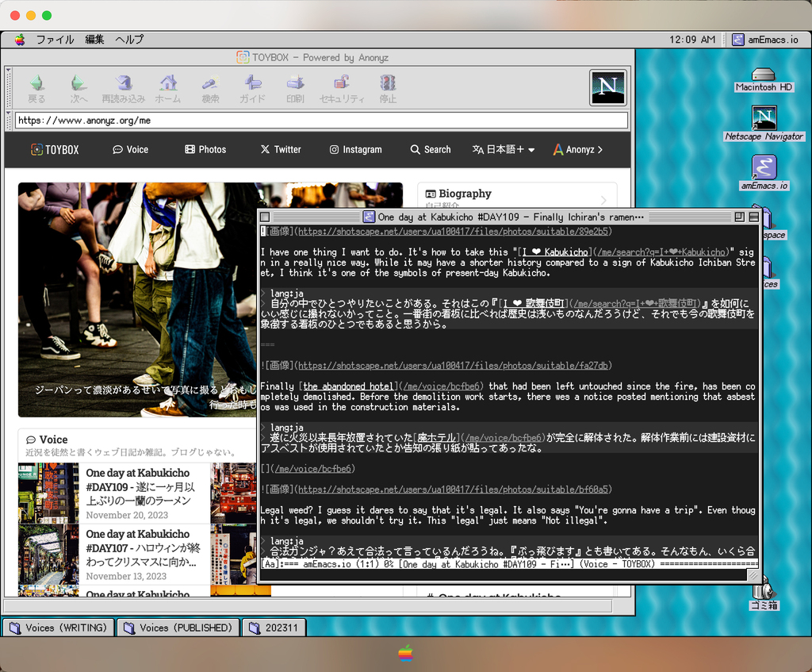Viewport: 812px width, 672px height.
Task: Click the Apple logo in the menu bar
Action: (x=20, y=40)
